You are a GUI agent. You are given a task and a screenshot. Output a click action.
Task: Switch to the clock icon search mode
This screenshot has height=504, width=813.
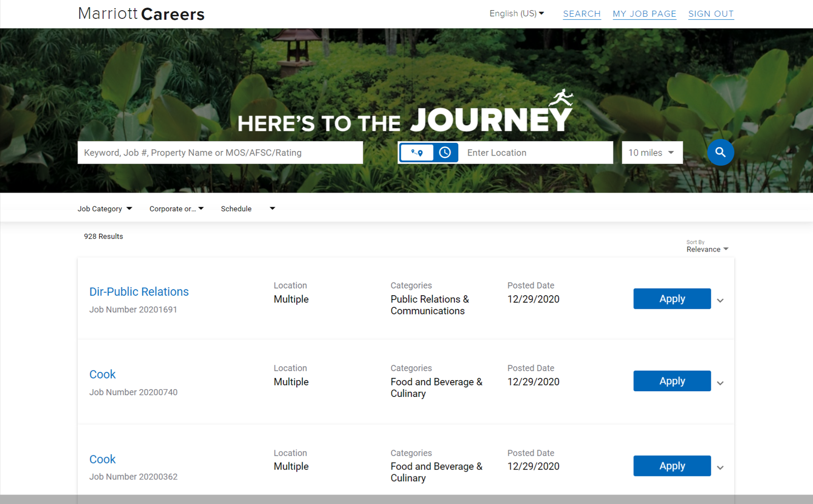(446, 152)
